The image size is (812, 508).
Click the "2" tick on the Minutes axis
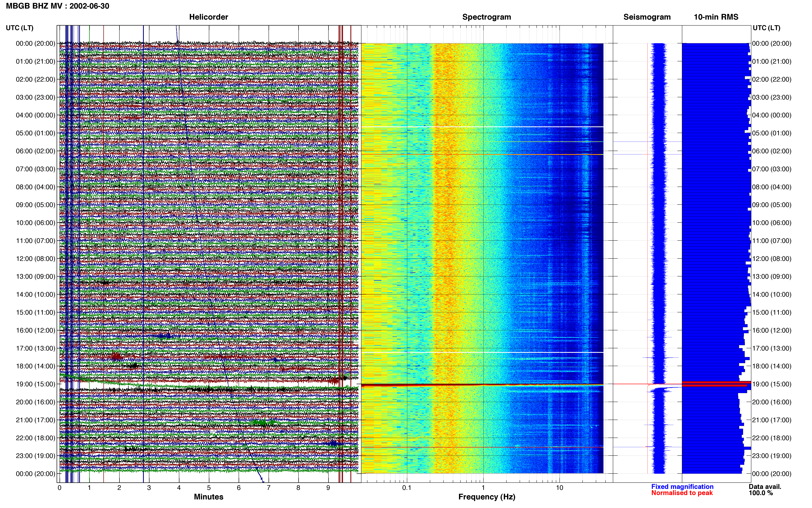point(119,488)
